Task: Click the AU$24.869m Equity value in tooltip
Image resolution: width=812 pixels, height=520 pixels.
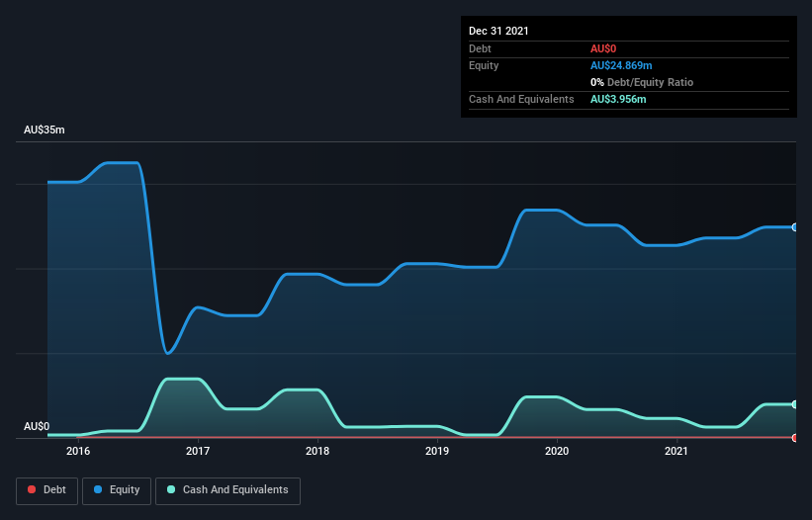Action: coord(621,65)
